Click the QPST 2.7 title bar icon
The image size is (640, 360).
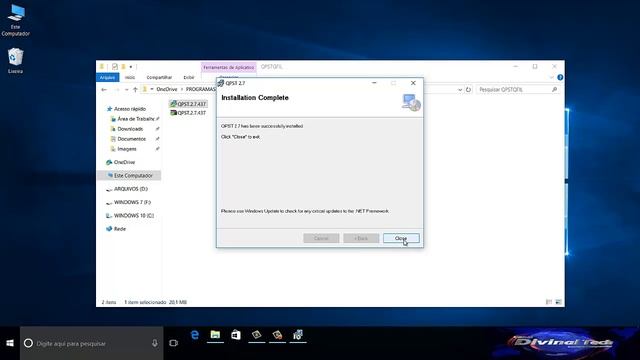click(221, 83)
